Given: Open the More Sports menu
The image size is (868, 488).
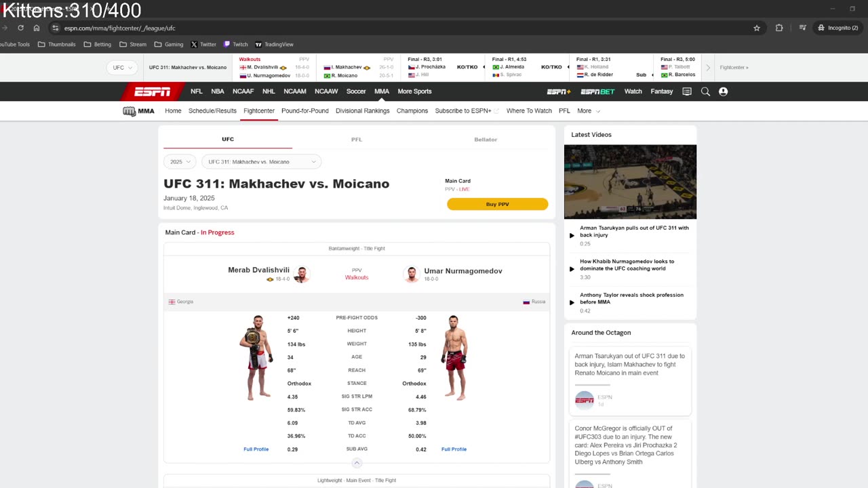Looking at the screenshot, I should 414,91.
